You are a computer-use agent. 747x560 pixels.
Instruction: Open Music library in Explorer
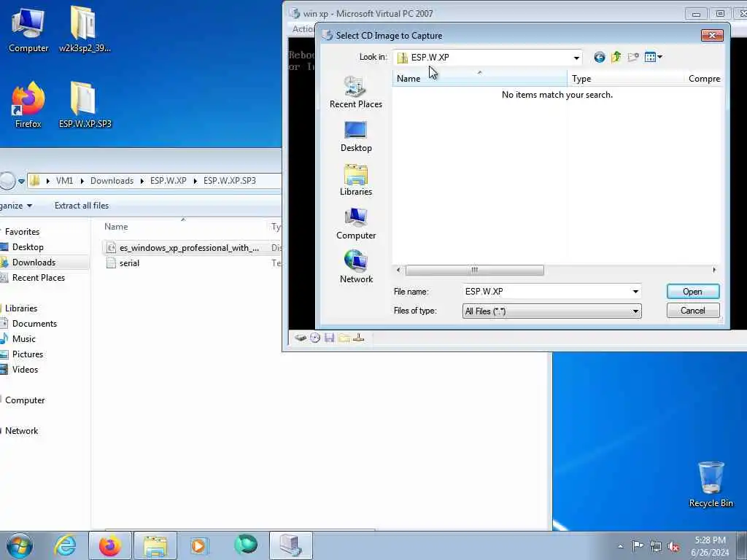tap(24, 339)
